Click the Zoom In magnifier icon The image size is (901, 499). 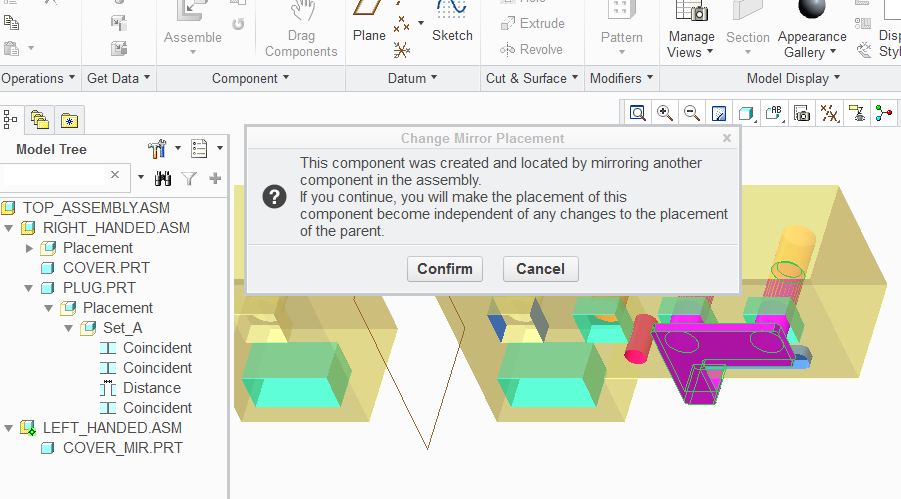pyautogui.click(x=665, y=113)
